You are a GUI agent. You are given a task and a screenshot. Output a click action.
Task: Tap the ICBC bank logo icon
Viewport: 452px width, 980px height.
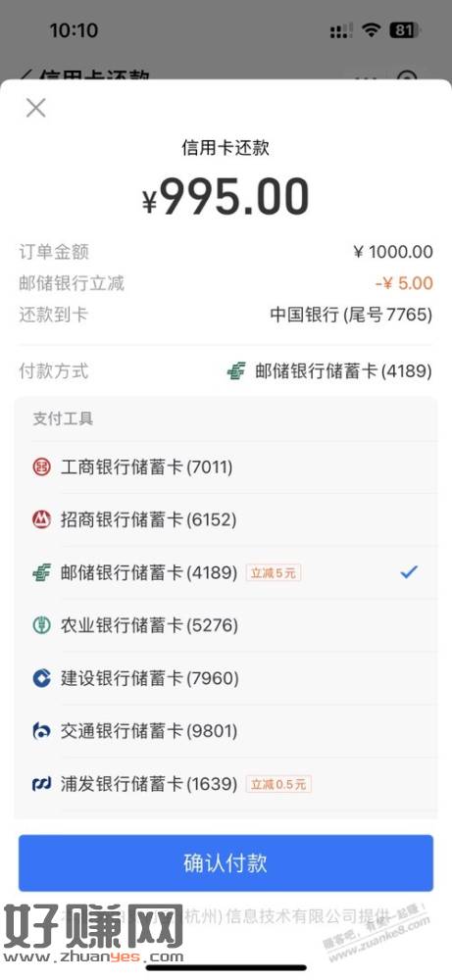(x=41, y=466)
